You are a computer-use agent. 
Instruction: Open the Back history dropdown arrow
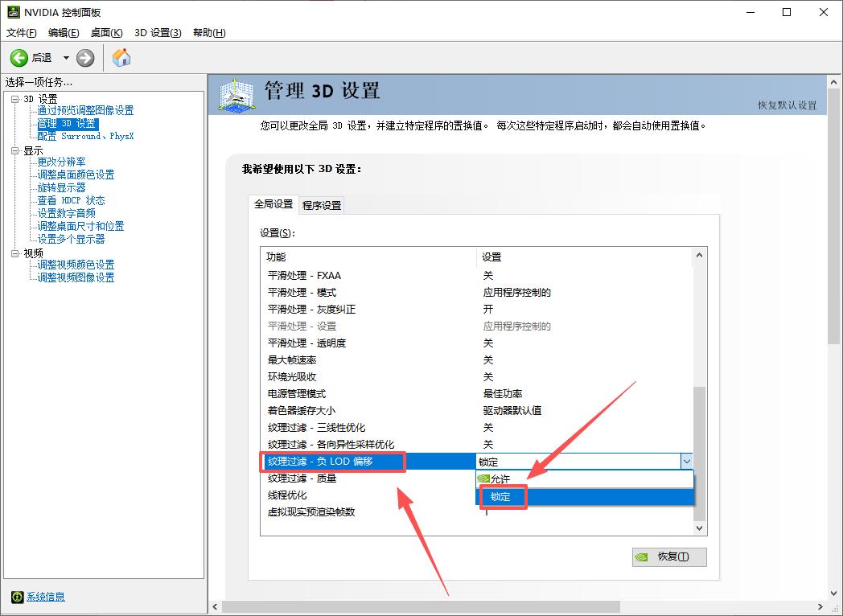pos(66,58)
